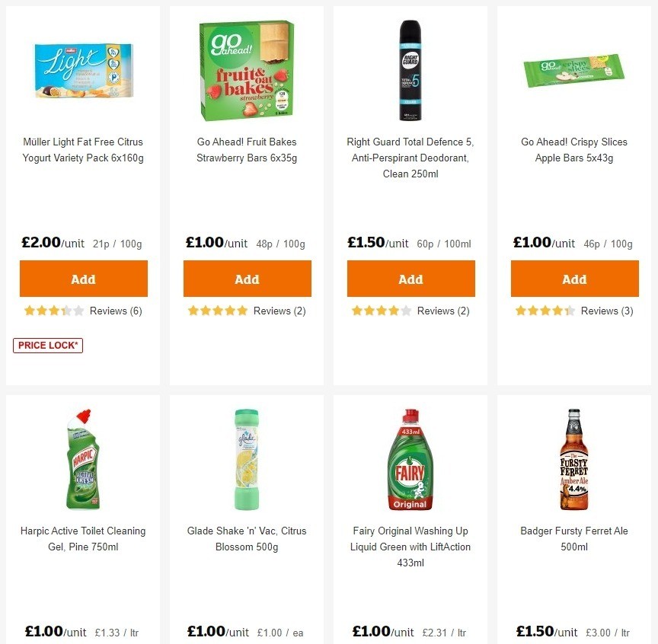Open Reviews for Right Guard deodorant
658x644 pixels.
(442, 311)
